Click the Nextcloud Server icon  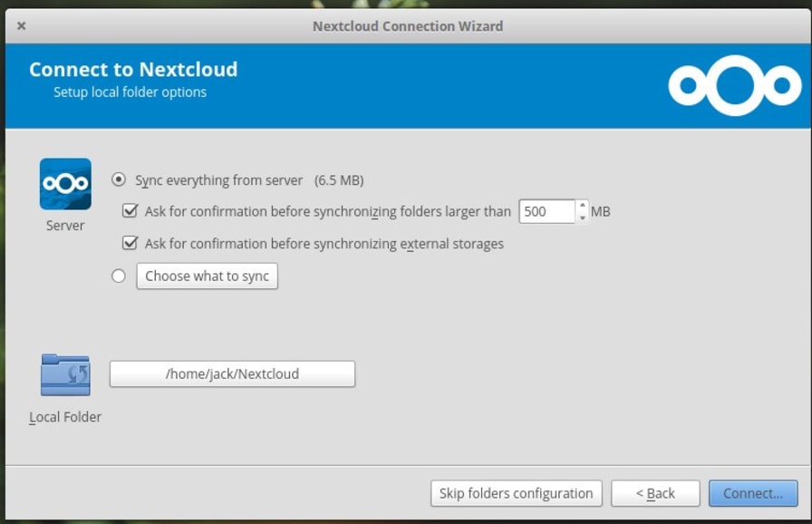[x=65, y=184]
